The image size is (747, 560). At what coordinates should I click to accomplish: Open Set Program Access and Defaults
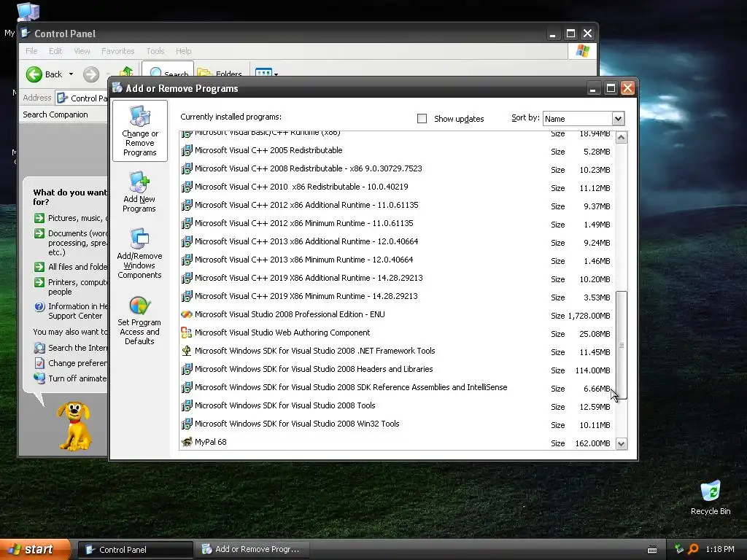pyautogui.click(x=139, y=321)
